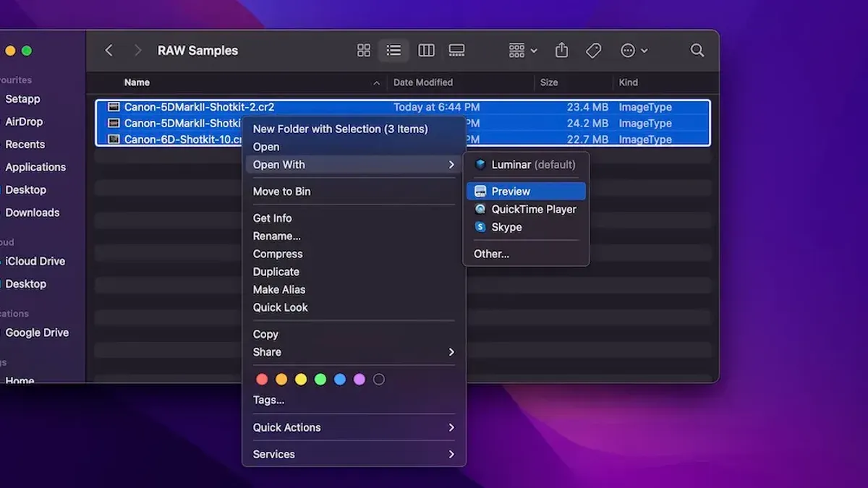Choose Other... in Open With submenu

(x=491, y=254)
